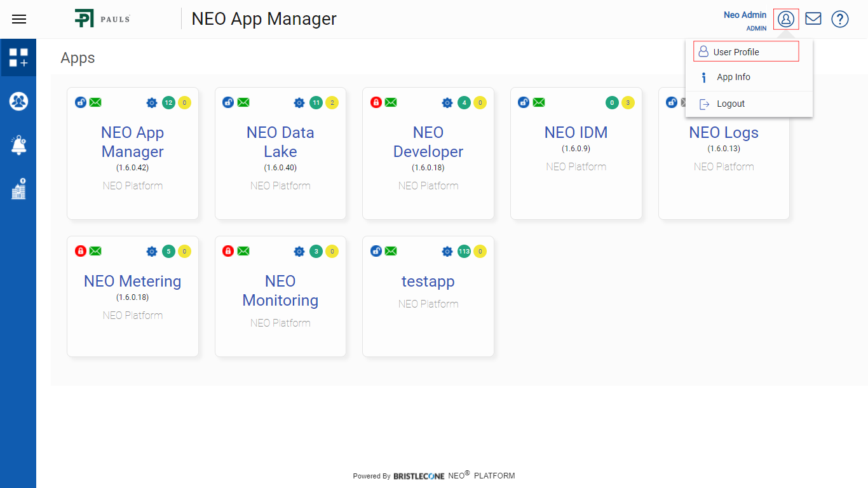
Task: Open the help question mark icon
Action: (840, 19)
